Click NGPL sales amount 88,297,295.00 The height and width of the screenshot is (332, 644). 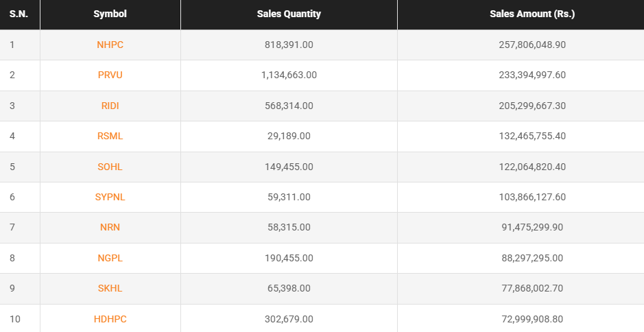point(532,258)
